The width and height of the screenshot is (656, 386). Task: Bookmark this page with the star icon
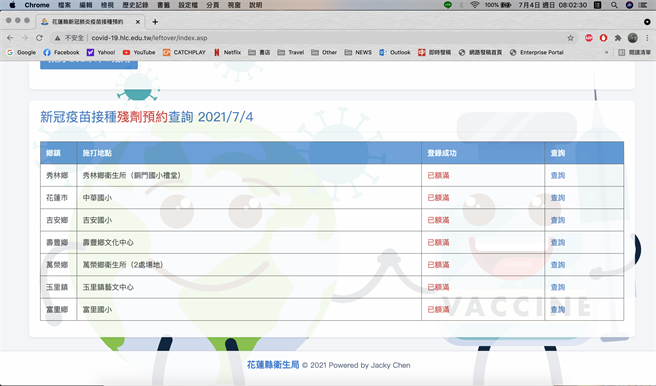pyautogui.click(x=571, y=38)
